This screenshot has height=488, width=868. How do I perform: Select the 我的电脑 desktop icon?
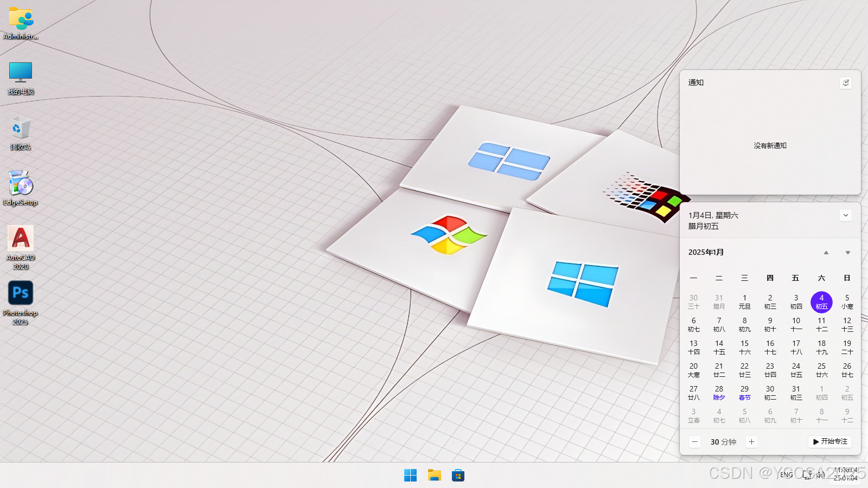pos(21,78)
